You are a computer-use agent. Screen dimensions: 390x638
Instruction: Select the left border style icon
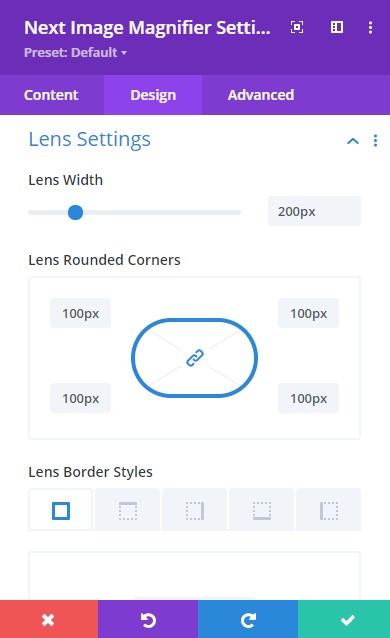pyautogui.click(x=329, y=510)
